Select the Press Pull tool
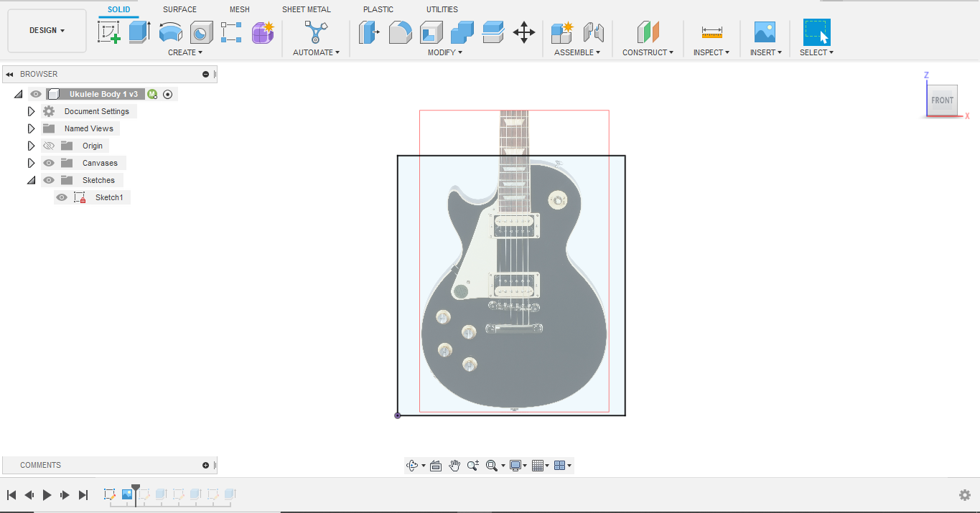980x513 pixels. pyautogui.click(x=369, y=32)
